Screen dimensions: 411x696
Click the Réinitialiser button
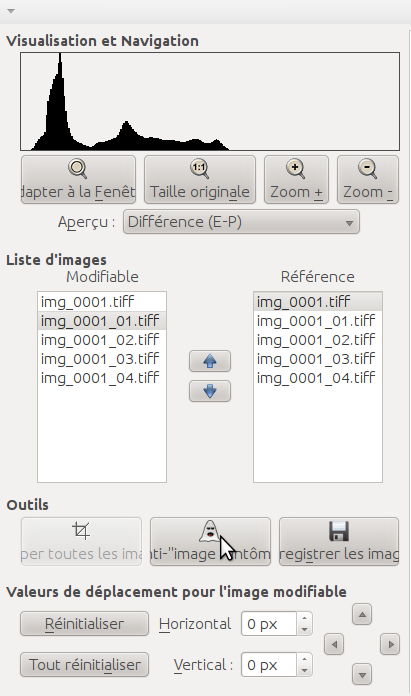tap(84, 624)
